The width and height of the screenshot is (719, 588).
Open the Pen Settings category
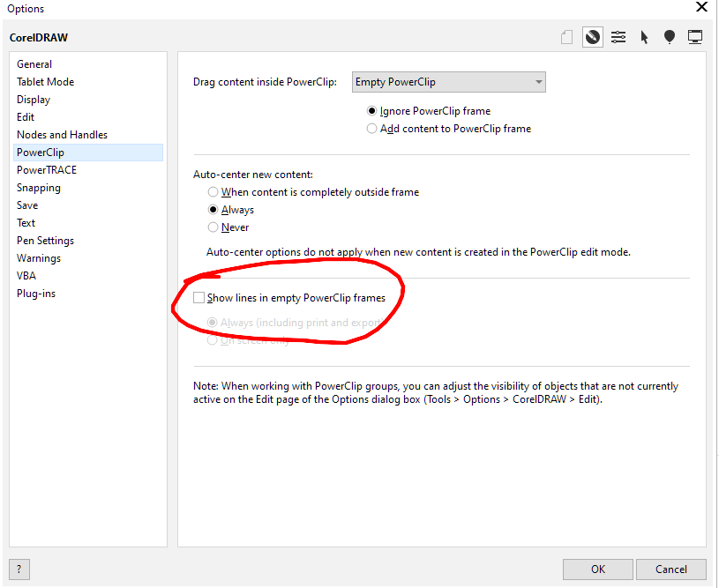[88, 241]
